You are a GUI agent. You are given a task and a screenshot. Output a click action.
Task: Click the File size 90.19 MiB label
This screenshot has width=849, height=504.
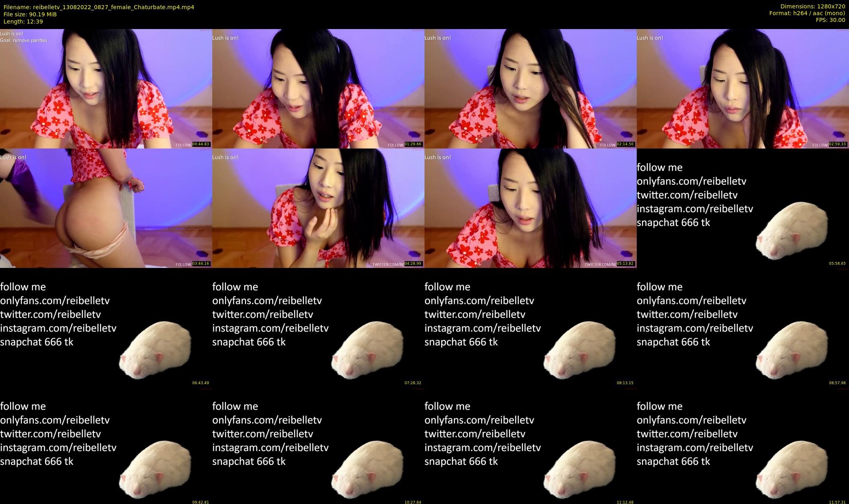click(x=30, y=14)
